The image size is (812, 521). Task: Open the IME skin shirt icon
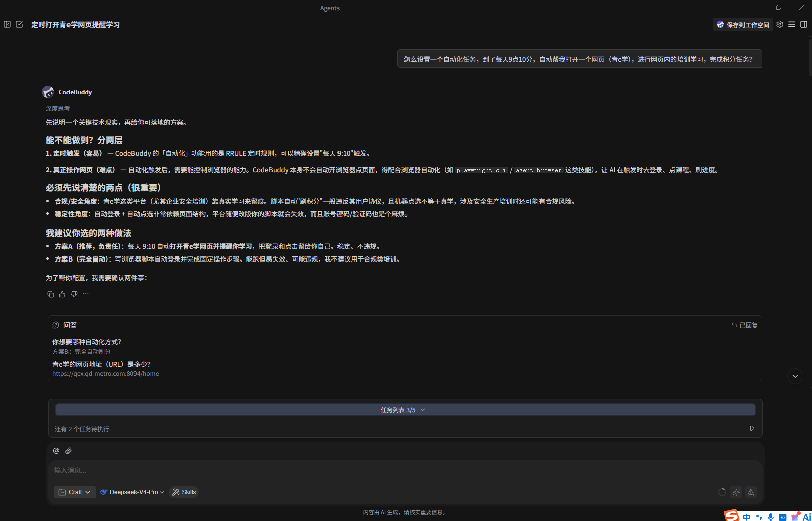(795, 516)
